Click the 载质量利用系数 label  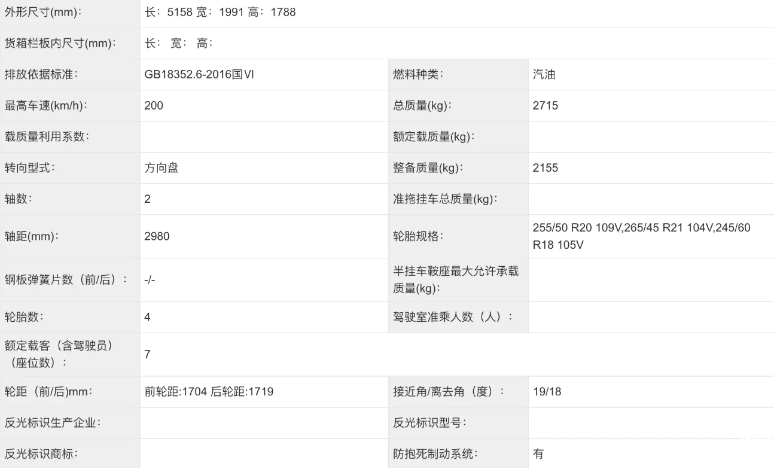[x=47, y=136]
